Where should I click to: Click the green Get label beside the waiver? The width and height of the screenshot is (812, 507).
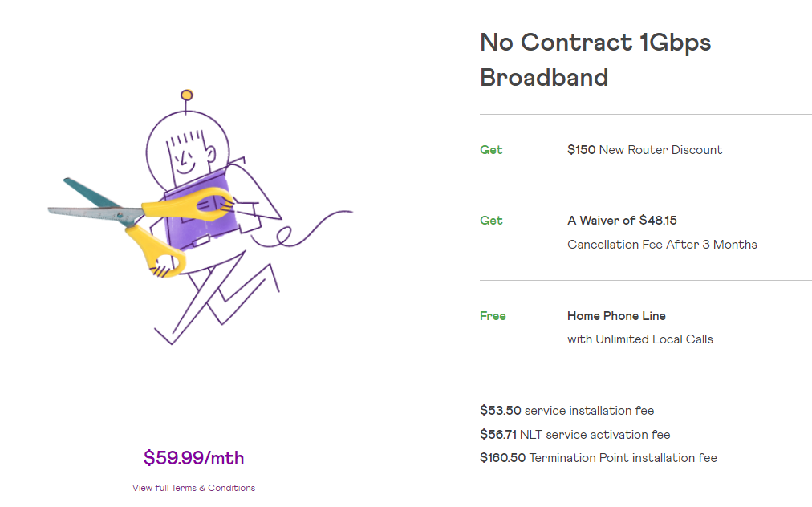[491, 221]
